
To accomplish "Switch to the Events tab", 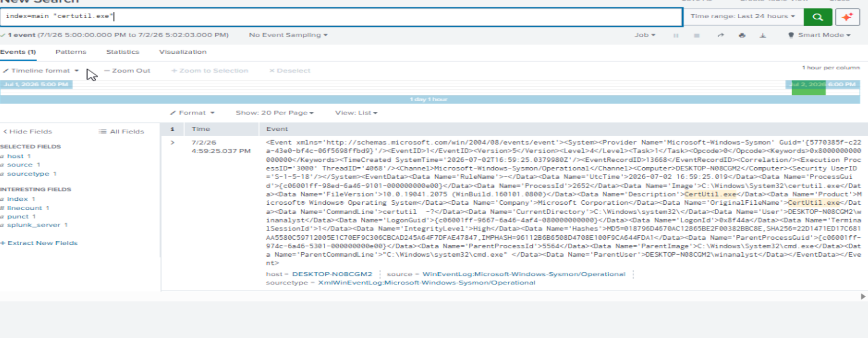I will click(18, 52).
